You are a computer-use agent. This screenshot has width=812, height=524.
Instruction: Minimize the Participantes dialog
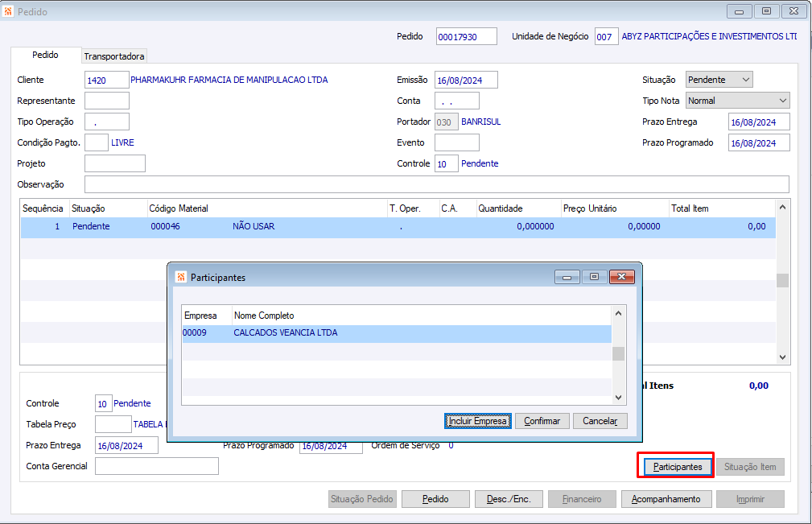click(567, 277)
